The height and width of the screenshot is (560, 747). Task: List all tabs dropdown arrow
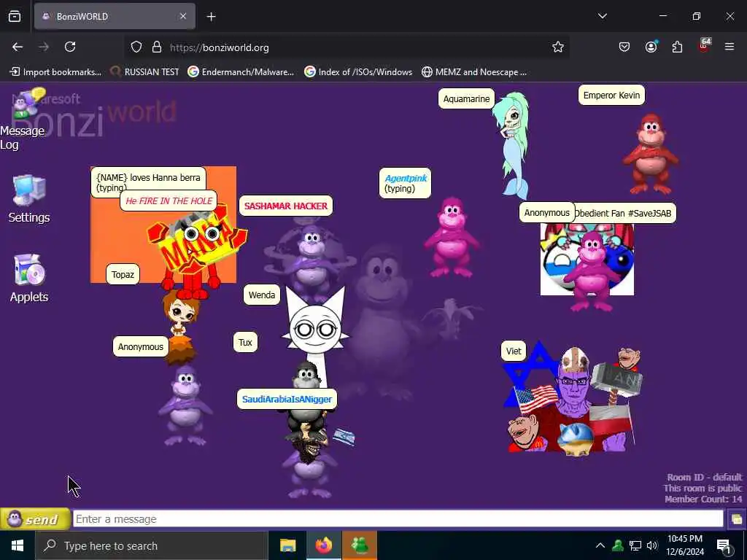tap(603, 16)
